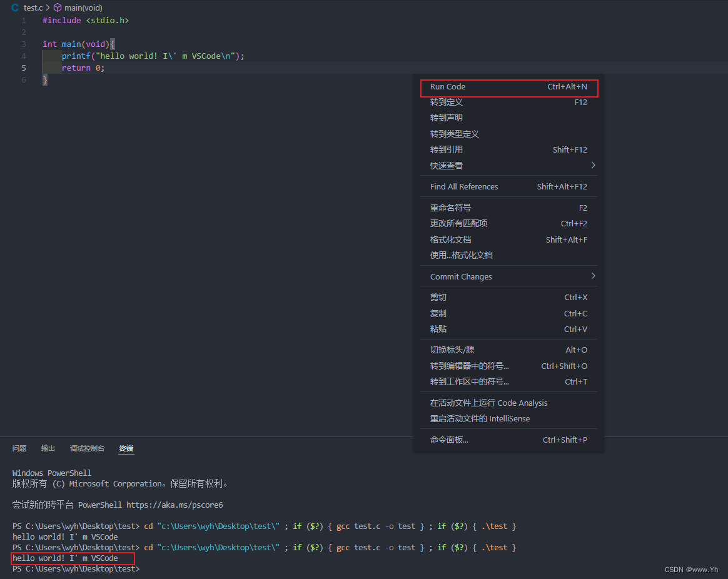Click the C file icon in breadcrumb
728x579 pixels.
tap(15, 8)
